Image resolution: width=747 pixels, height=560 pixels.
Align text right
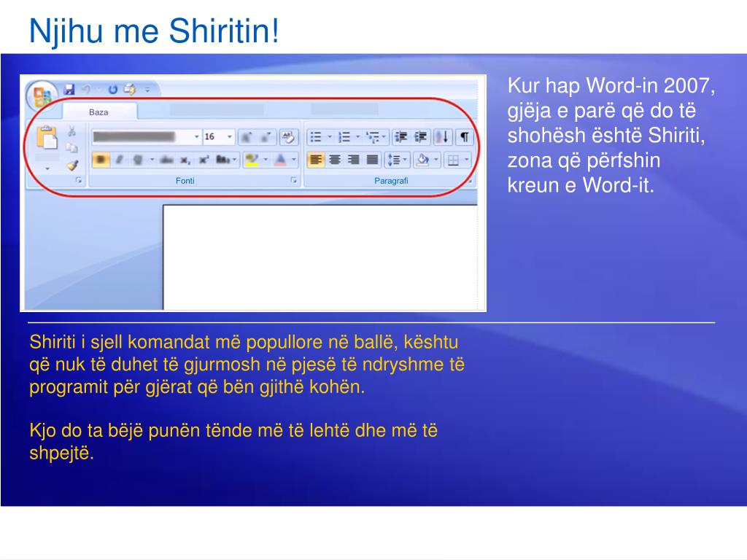pyautogui.click(x=354, y=160)
